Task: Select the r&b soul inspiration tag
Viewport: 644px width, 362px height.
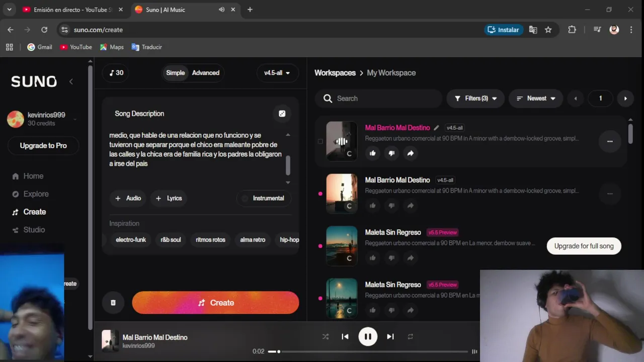Action: click(x=171, y=240)
